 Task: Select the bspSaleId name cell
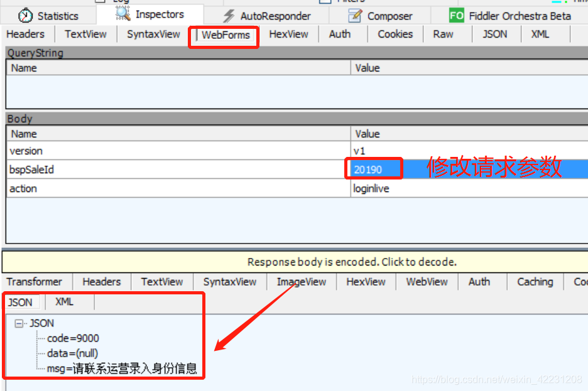pos(178,169)
